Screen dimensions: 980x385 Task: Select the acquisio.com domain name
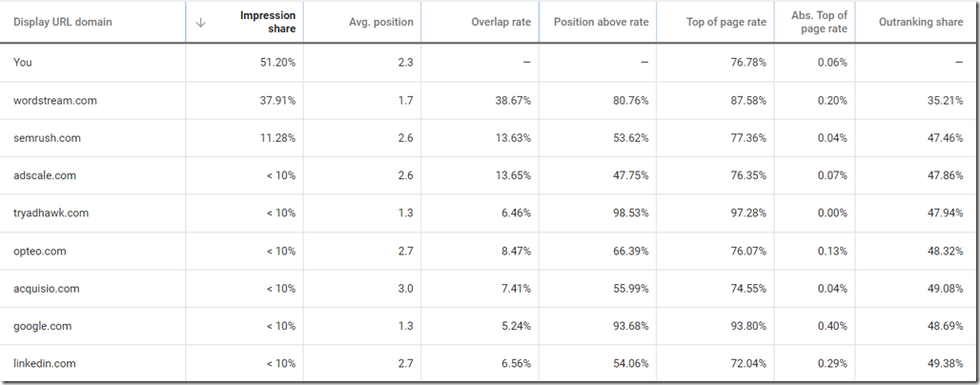pos(47,289)
